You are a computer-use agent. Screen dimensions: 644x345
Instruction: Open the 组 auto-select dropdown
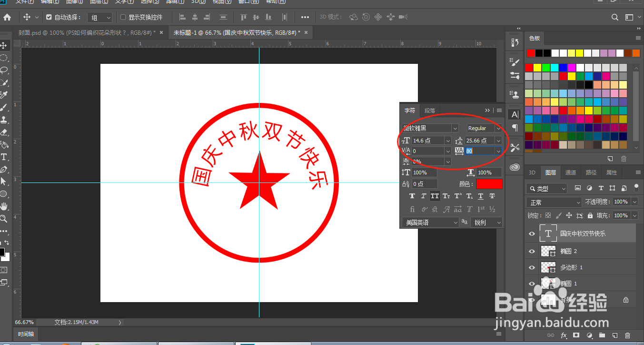click(99, 17)
